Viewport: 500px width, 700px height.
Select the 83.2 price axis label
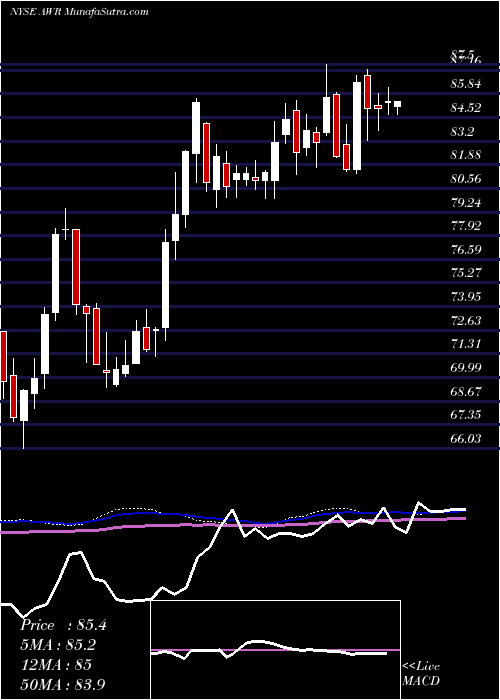[x=462, y=132]
